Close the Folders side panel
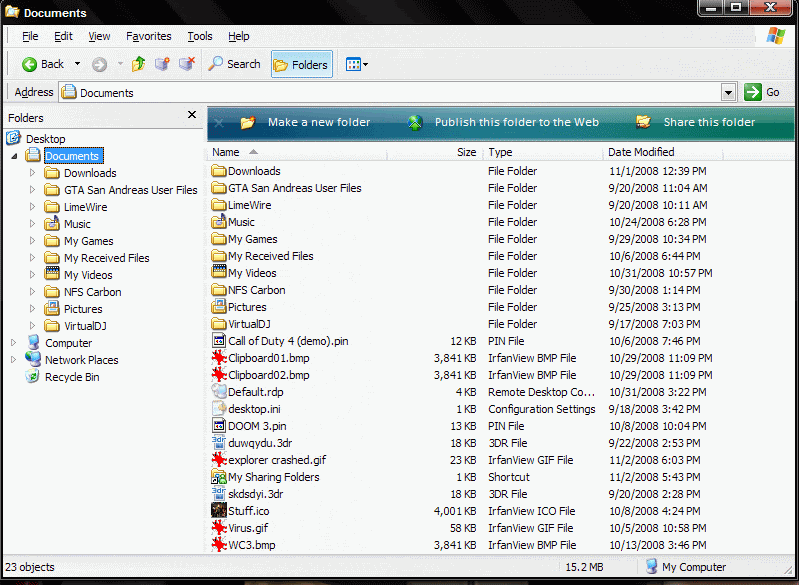 pyautogui.click(x=192, y=116)
